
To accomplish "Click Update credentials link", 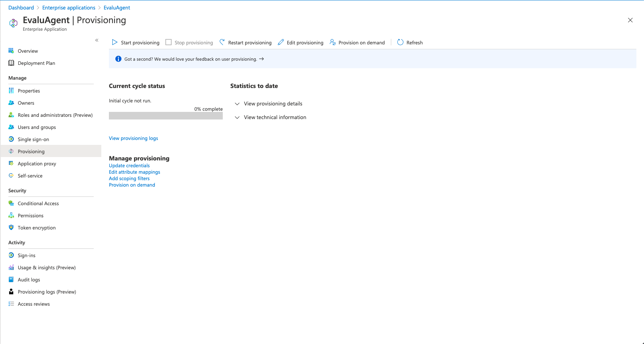I will pos(129,165).
